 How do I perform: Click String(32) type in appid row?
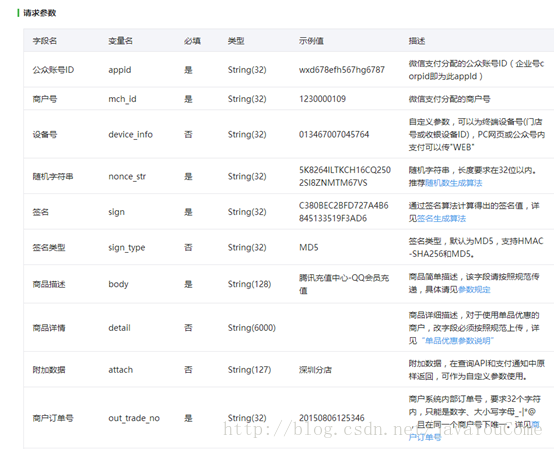[247, 70]
